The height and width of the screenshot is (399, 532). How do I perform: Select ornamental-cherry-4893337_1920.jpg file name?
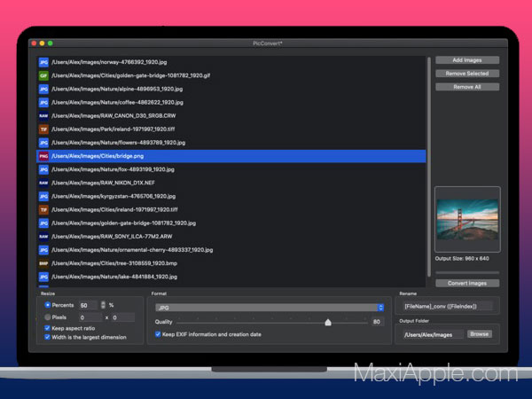[x=132, y=250]
